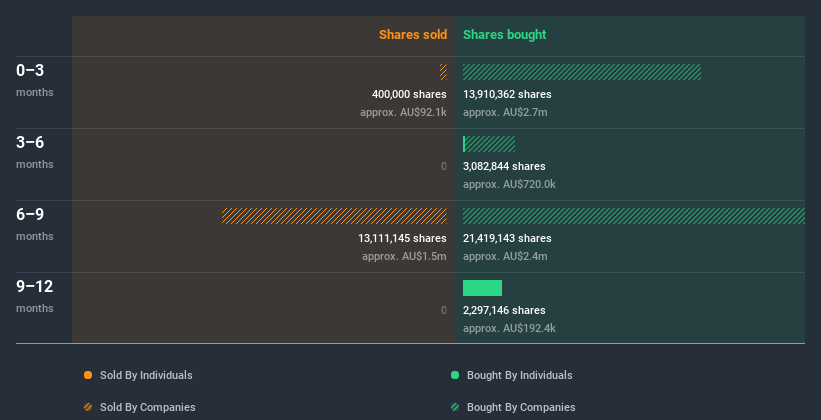Click the approx. AU$92.1k amount
The width and height of the screenshot is (821, 420).
[403, 112]
